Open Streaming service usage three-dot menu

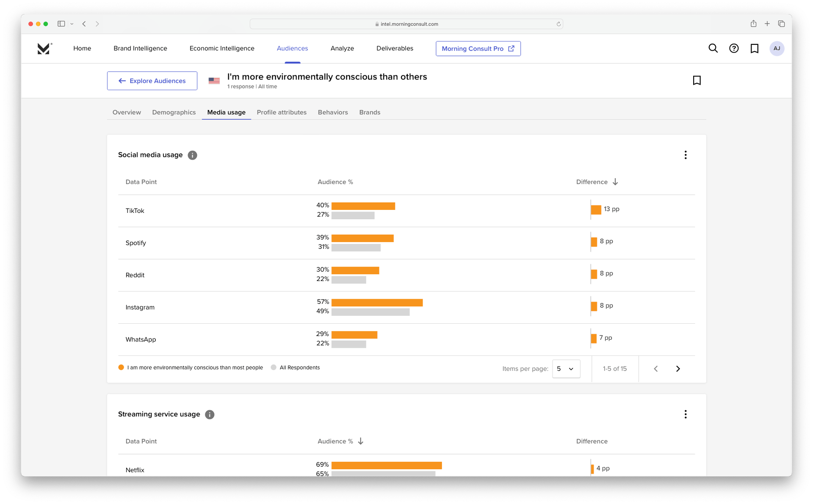[686, 414]
